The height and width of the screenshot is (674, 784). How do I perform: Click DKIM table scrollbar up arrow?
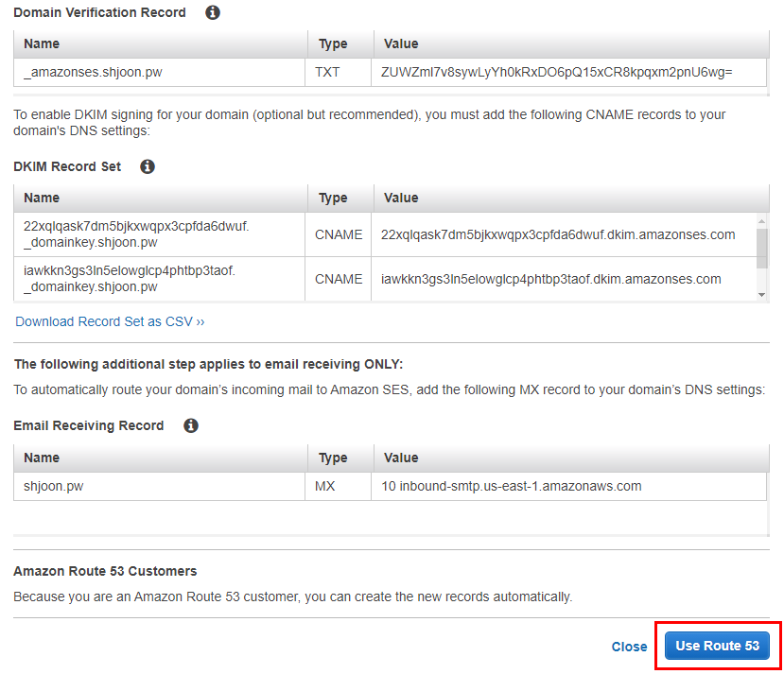click(761, 221)
